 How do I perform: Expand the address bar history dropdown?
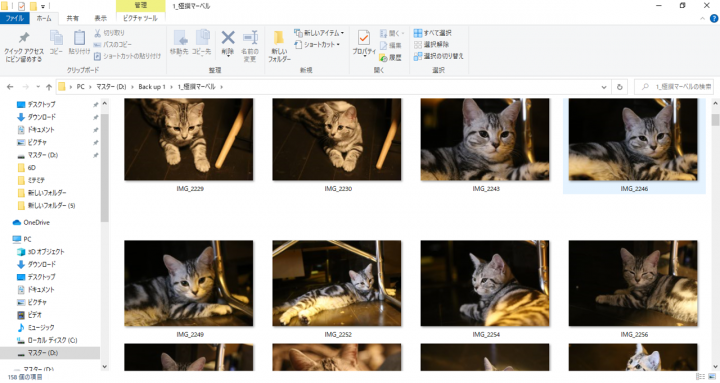coord(604,87)
